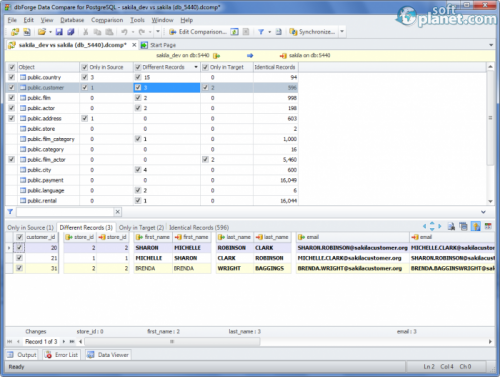Click the Synchronize button
The image size is (500, 377).
312,32
